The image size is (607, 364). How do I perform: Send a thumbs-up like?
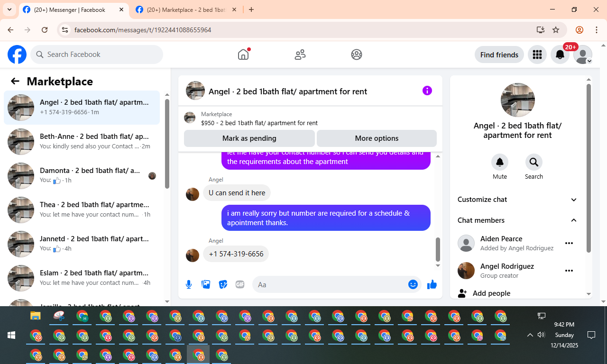pyautogui.click(x=432, y=284)
